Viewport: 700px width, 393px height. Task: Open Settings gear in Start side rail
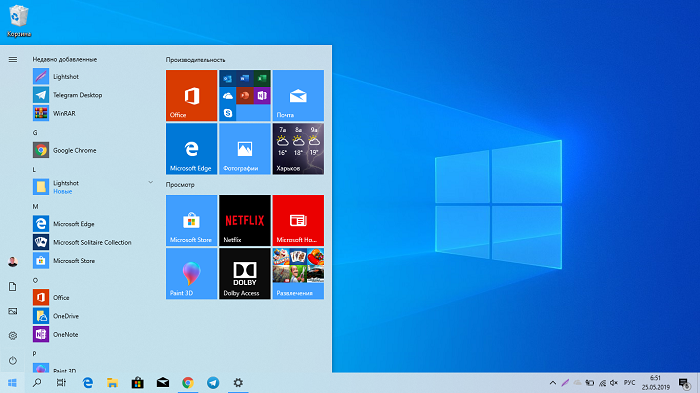click(12, 335)
